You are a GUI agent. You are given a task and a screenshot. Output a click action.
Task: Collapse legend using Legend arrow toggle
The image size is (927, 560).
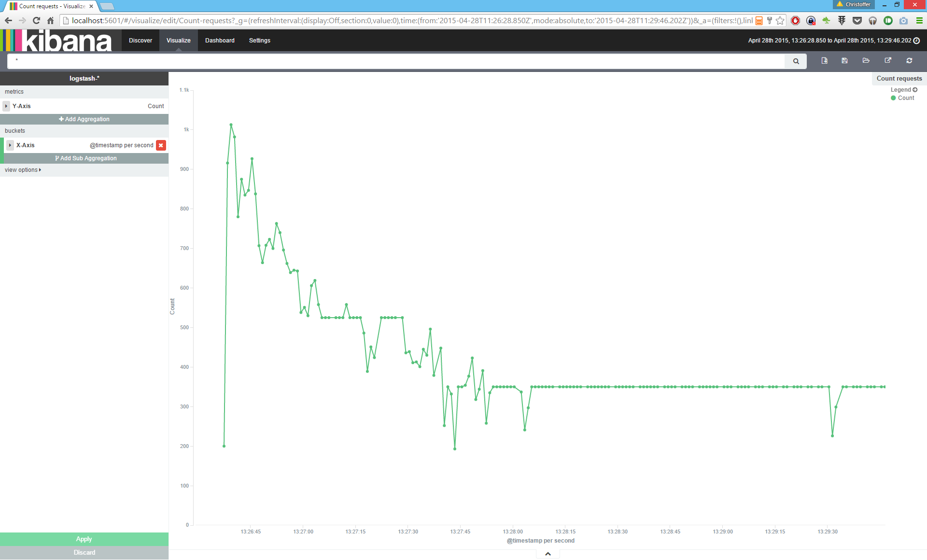tap(915, 90)
